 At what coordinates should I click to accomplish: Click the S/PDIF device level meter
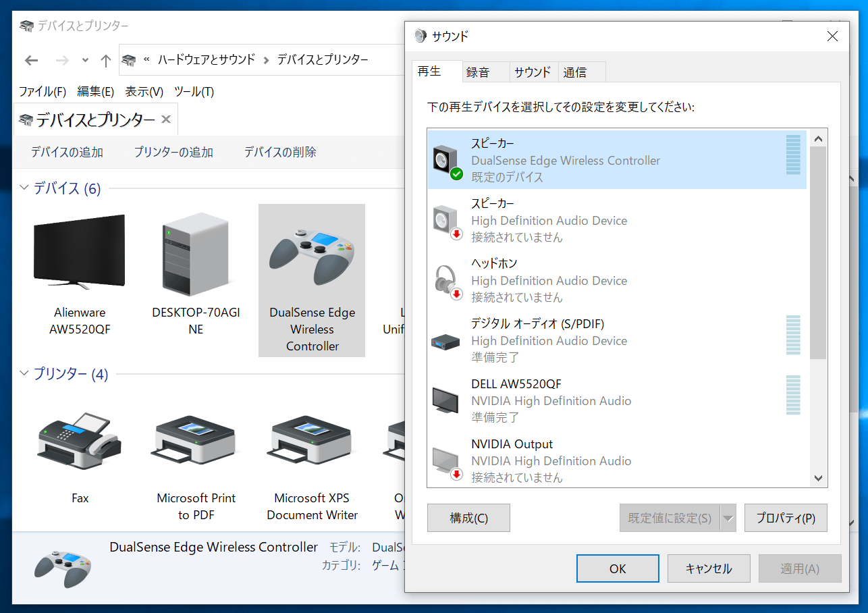pyautogui.click(x=793, y=335)
